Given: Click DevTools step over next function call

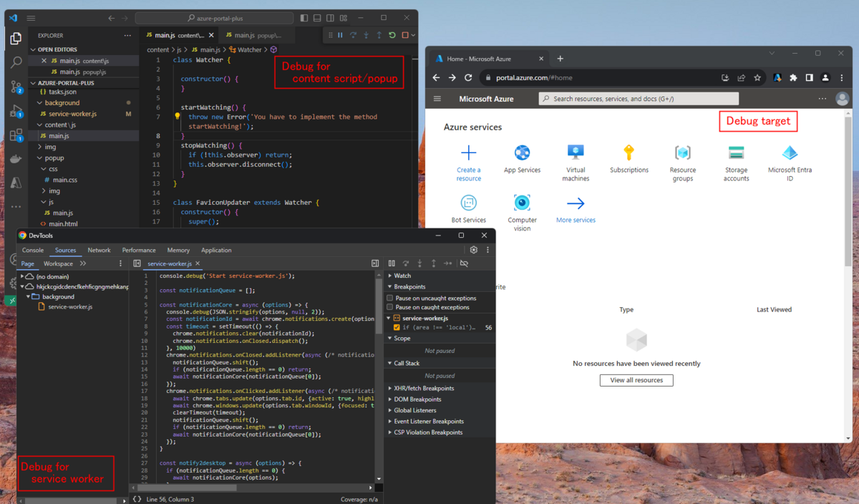Looking at the screenshot, I should pyautogui.click(x=406, y=263).
